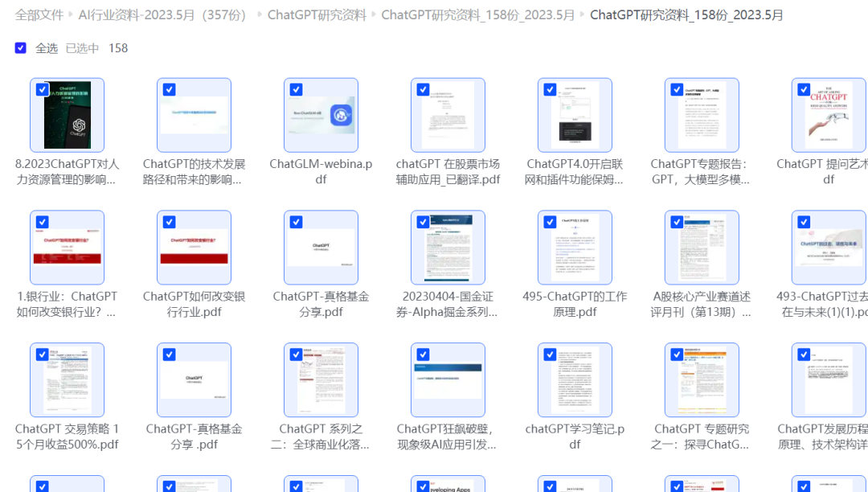Uncheck the 20230404-国金证券 file checkbox
The image size is (868, 492).
point(423,222)
